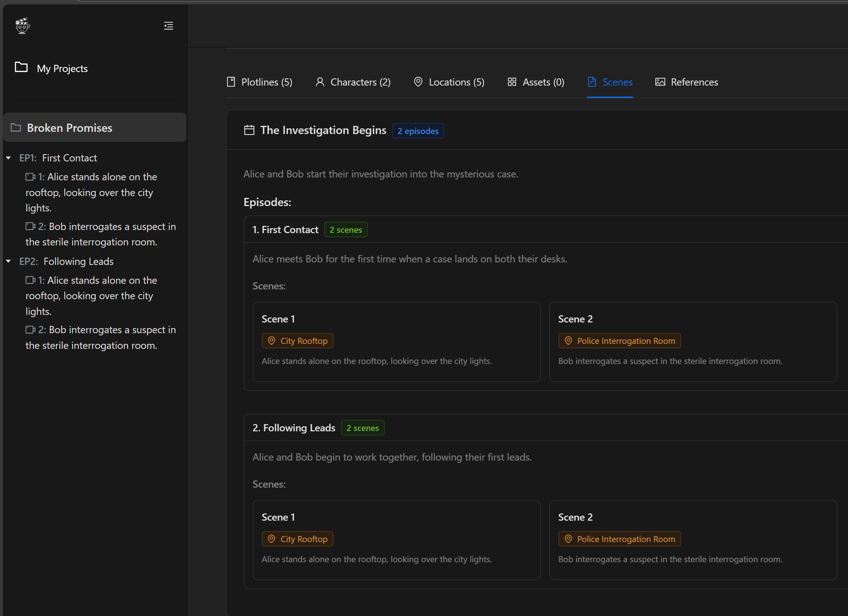Open the Locations (5) tab
The image size is (848, 616).
point(449,82)
